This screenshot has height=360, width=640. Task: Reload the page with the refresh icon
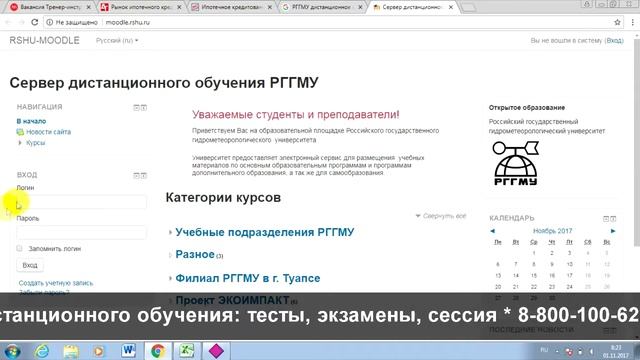[x=35, y=22]
